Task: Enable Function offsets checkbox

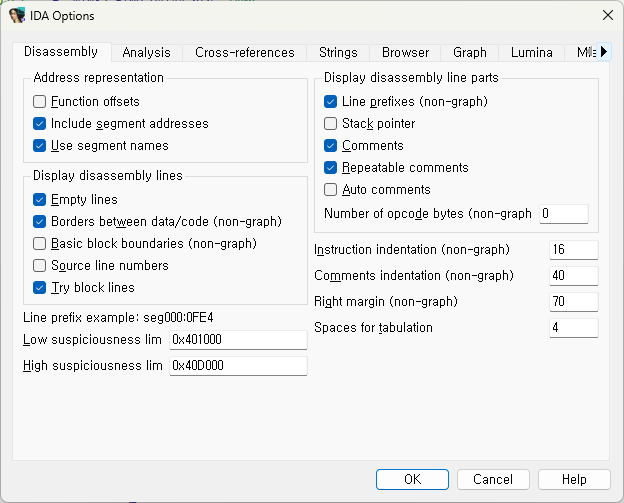Action: (39, 101)
